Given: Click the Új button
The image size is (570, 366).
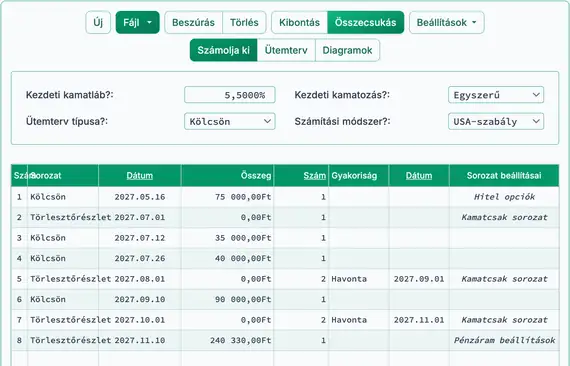Looking at the screenshot, I should pyautogui.click(x=98, y=23).
